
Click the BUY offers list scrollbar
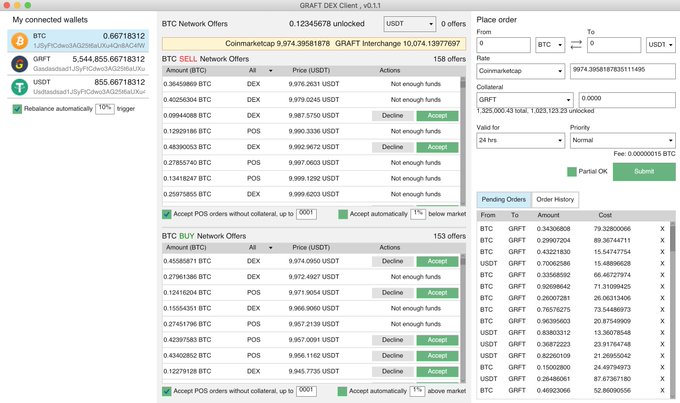click(463, 318)
